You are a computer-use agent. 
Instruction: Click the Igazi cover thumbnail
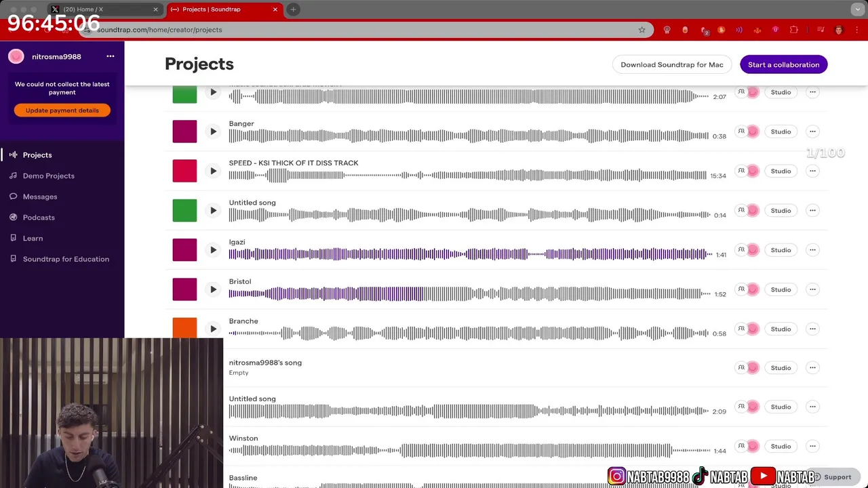click(184, 250)
